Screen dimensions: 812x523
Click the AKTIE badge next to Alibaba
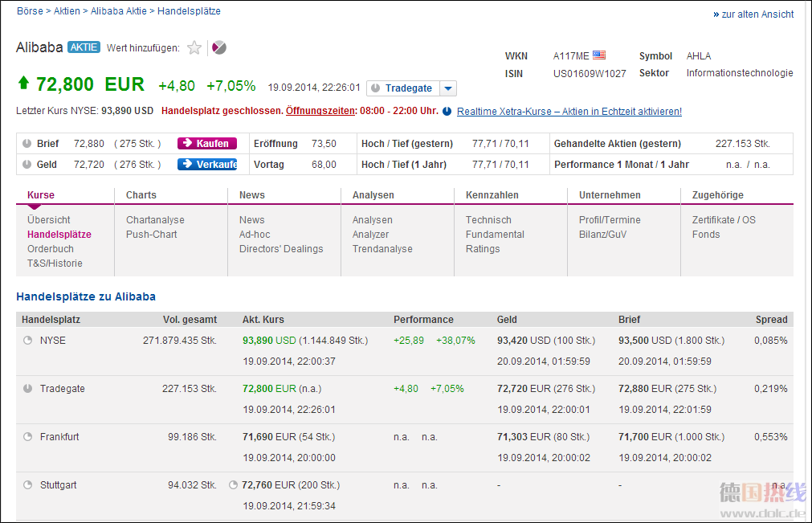coord(84,47)
